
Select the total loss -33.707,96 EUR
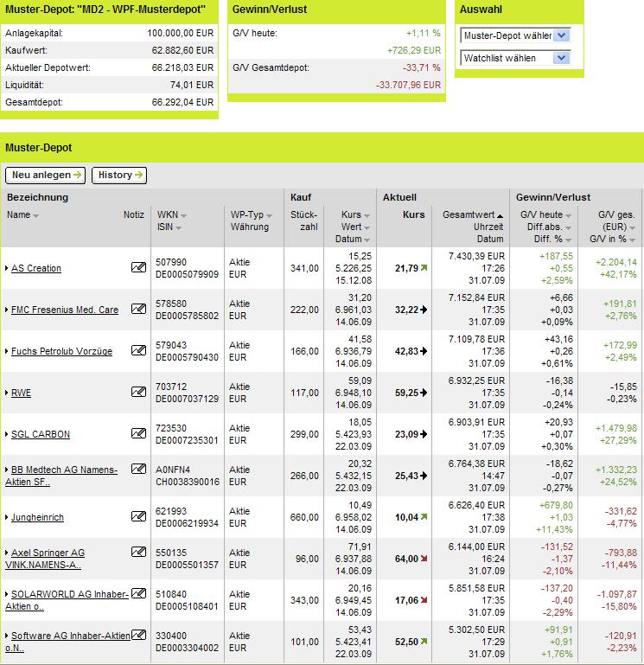coord(408,85)
